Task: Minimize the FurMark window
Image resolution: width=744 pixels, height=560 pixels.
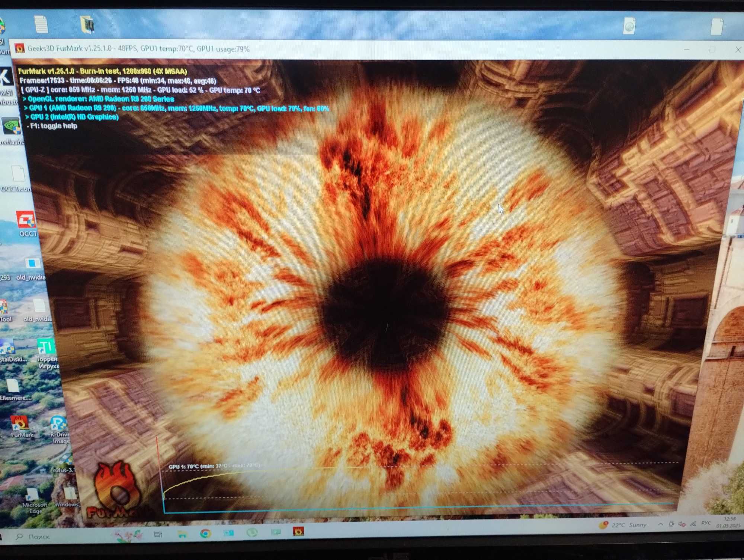Action: pyautogui.click(x=687, y=49)
